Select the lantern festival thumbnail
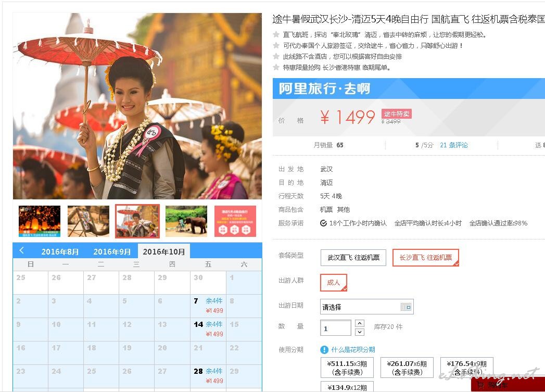Viewport: 545px width, 392px height. [40, 221]
